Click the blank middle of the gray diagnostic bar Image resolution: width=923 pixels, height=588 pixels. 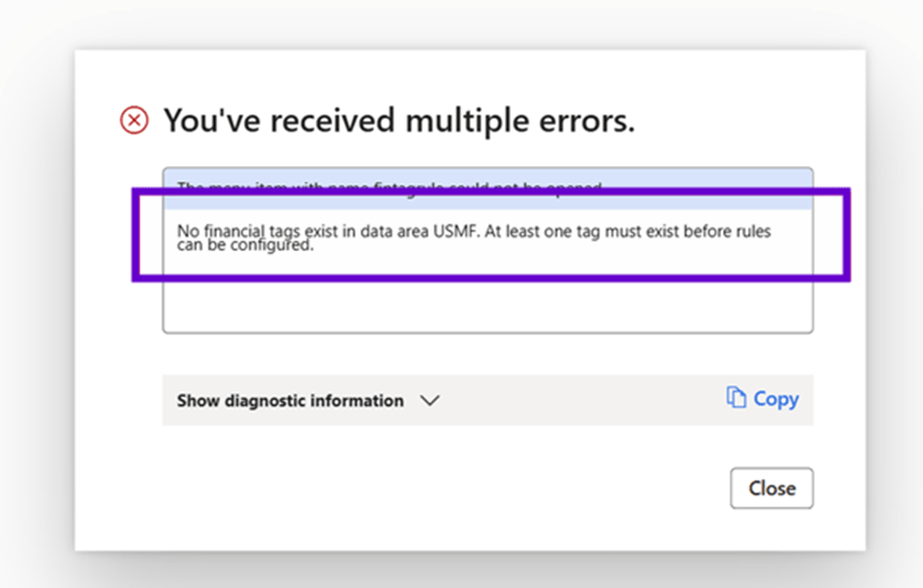[577, 401]
